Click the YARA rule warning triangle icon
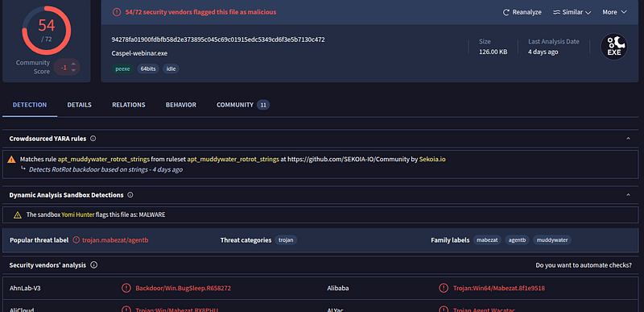 pyautogui.click(x=11, y=159)
